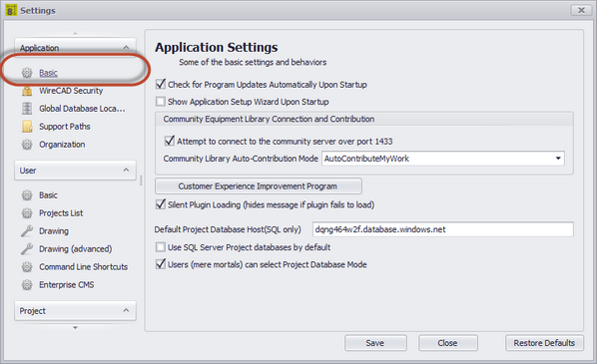
Task: Select Enterprise CMS settings
Action: pyautogui.click(x=67, y=285)
